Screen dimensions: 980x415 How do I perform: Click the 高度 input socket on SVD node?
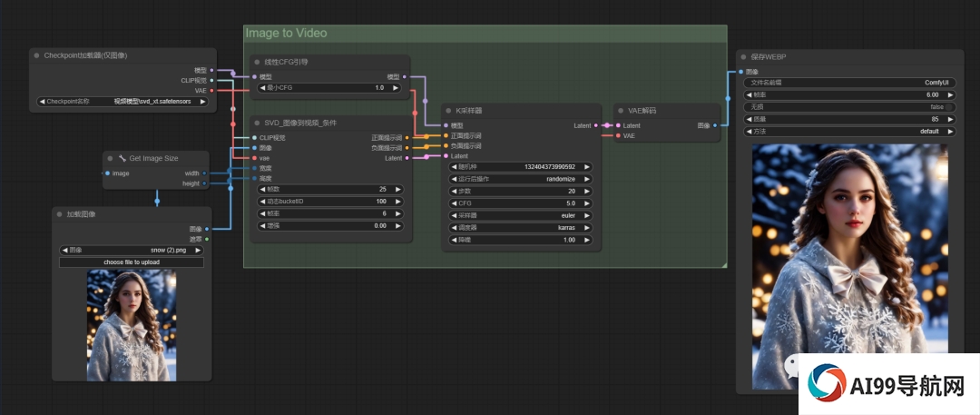tap(254, 178)
